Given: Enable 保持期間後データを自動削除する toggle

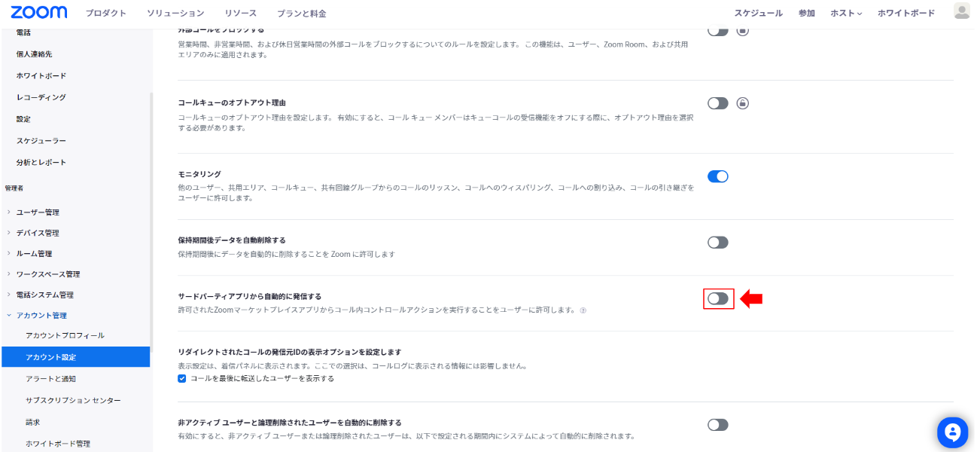Looking at the screenshot, I should point(718,243).
